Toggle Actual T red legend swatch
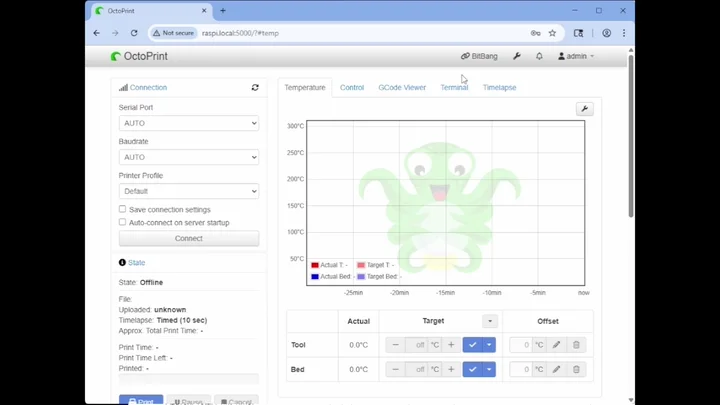This screenshot has width=720, height=405. pos(315,265)
